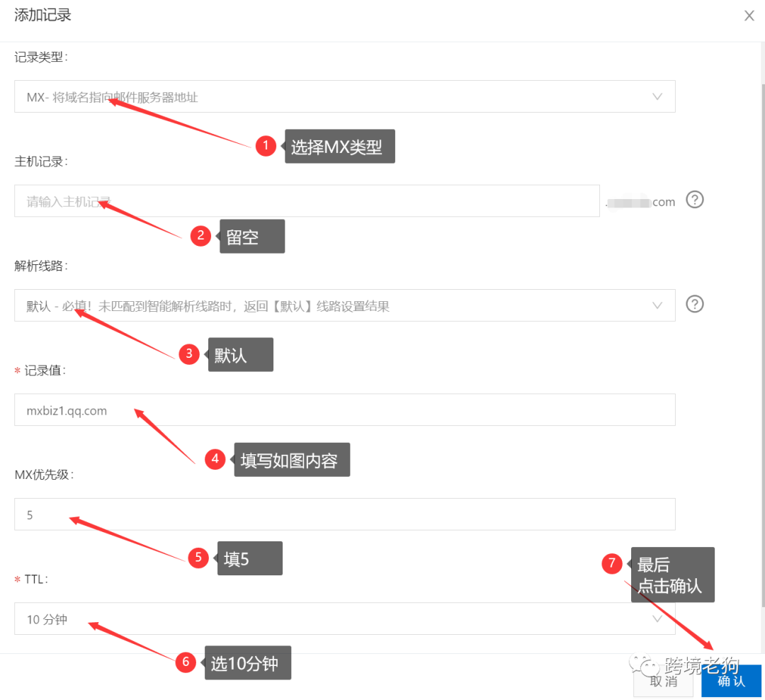The height and width of the screenshot is (700, 765).
Task: Click red step marker number 7
Action: [x=611, y=564]
